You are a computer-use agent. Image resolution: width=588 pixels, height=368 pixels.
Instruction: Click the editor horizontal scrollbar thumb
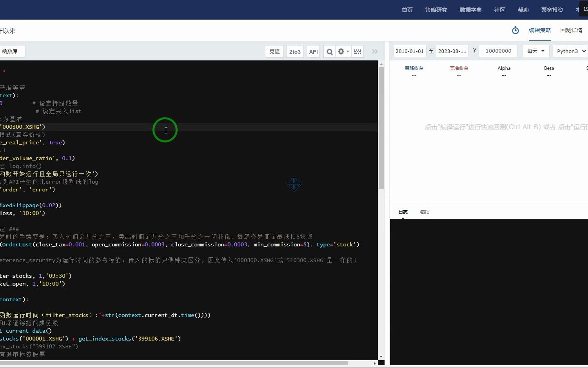[x=174, y=363]
